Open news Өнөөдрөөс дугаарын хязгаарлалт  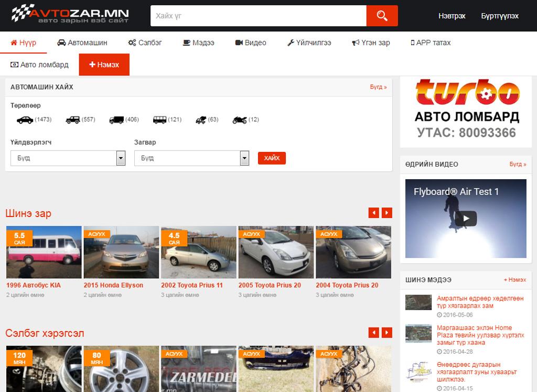(477, 372)
